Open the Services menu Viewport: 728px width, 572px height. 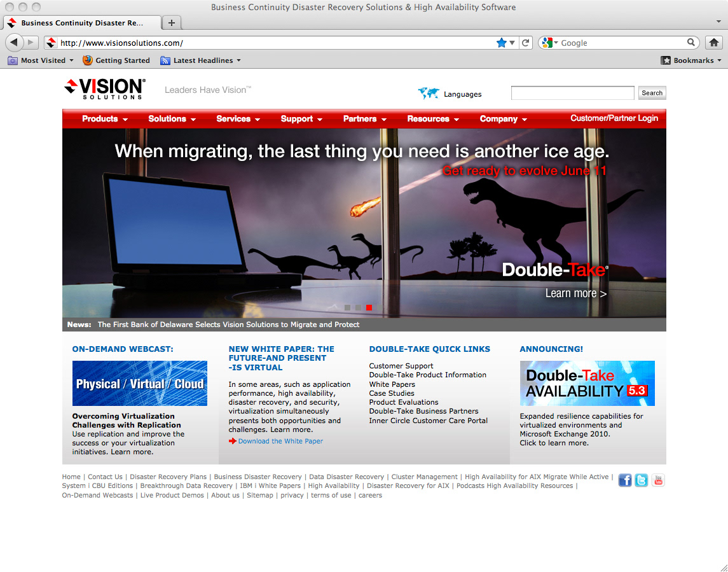[x=238, y=119]
